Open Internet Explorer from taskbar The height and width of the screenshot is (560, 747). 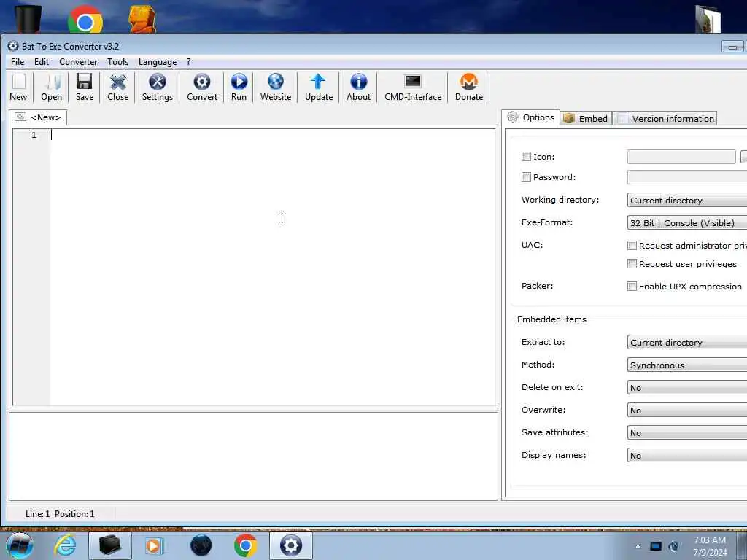(65, 545)
